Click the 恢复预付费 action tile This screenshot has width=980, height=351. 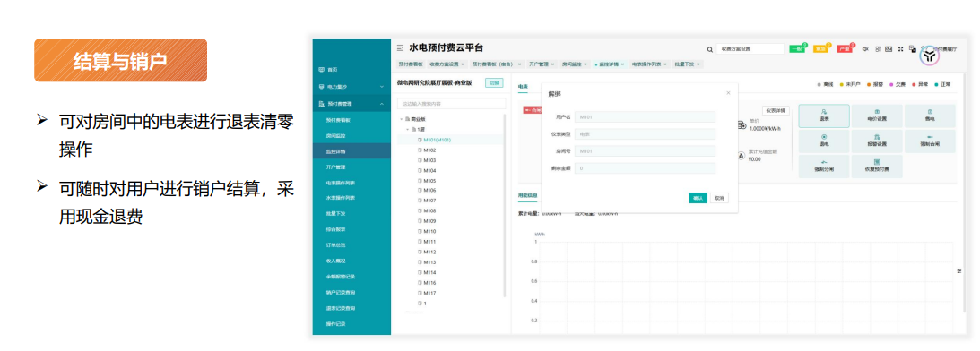point(877,167)
